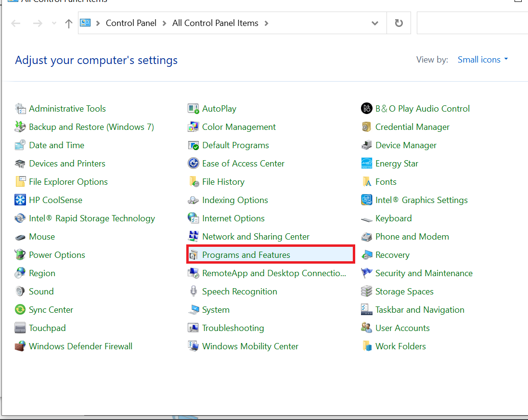Open the Recovery link
Viewport: 528px width, 420px height.
(x=392, y=255)
